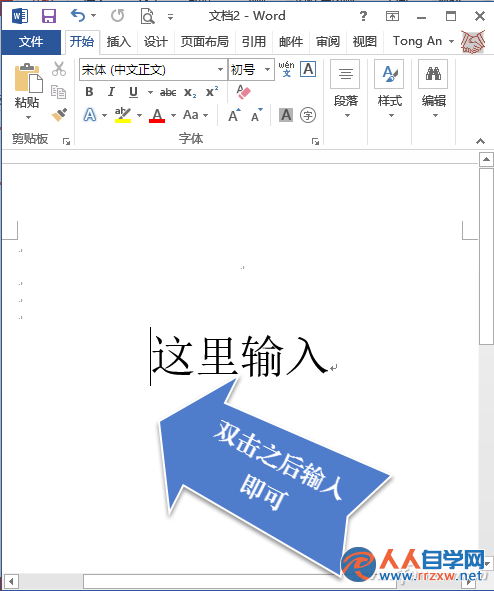Click enclosed character 字 icon
The image size is (494, 591).
[x=308, y=115]
